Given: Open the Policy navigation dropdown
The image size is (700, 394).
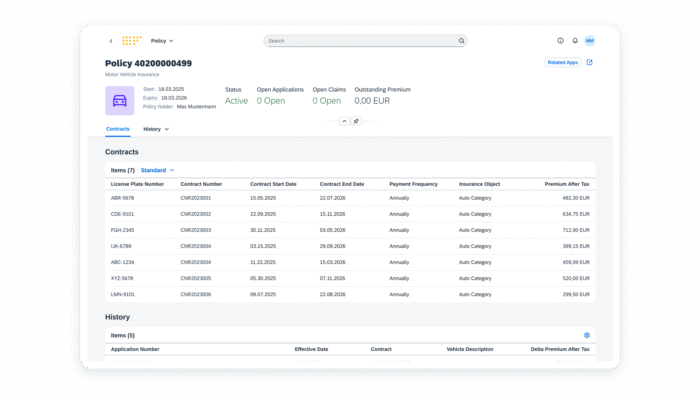Looking at the screenshot, I should [x=162, y=41].
